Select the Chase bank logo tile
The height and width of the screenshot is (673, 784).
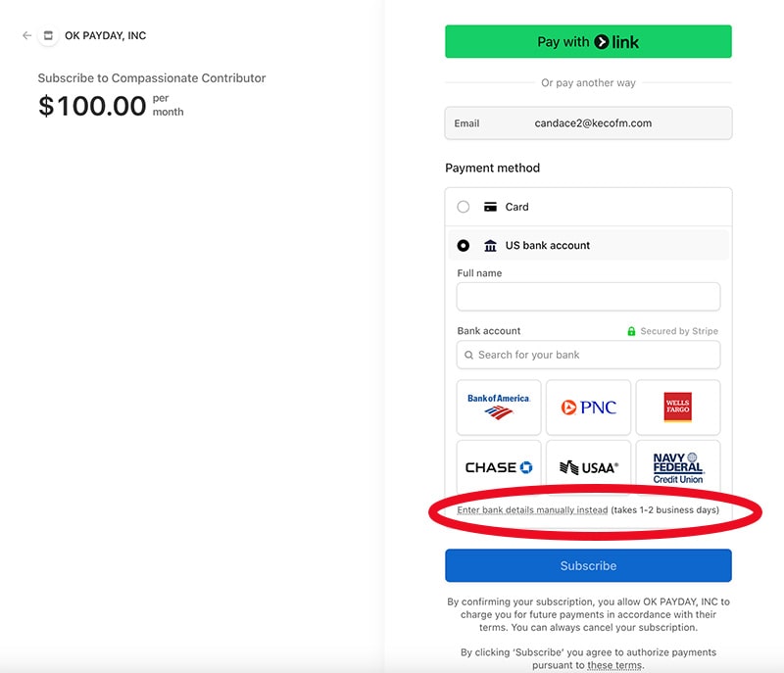coord(499,467)
